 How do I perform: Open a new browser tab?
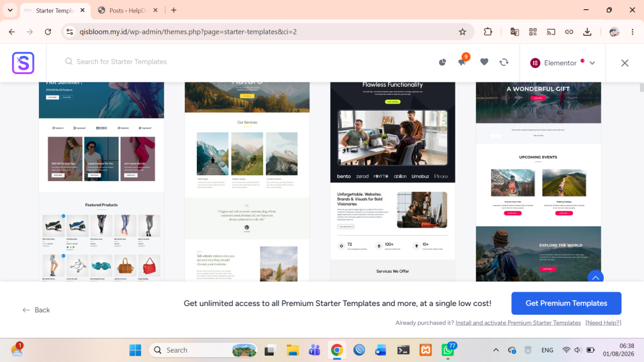pos(174,10)
